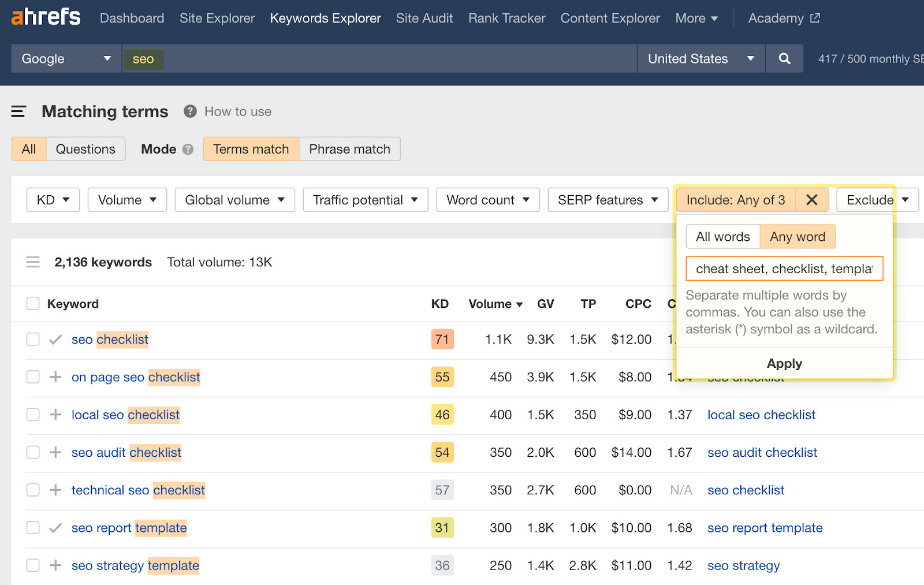Switch Include filter to All words

coord(722,236)
